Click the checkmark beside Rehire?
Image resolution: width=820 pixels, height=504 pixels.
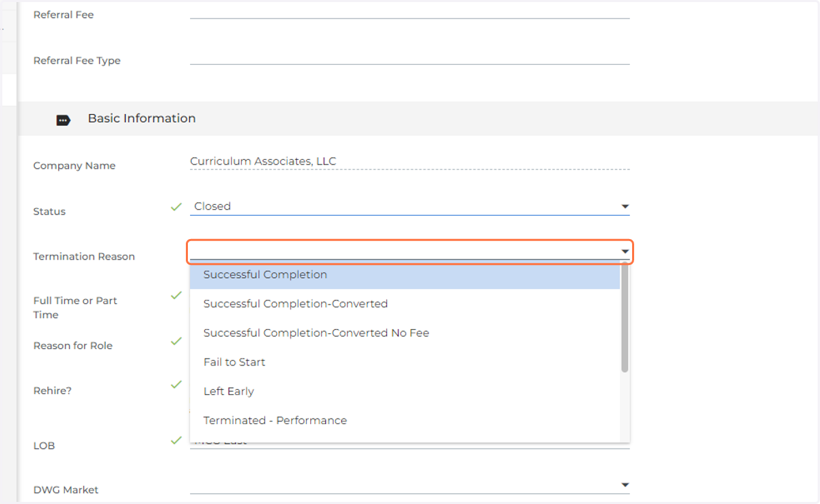(176, 385)
